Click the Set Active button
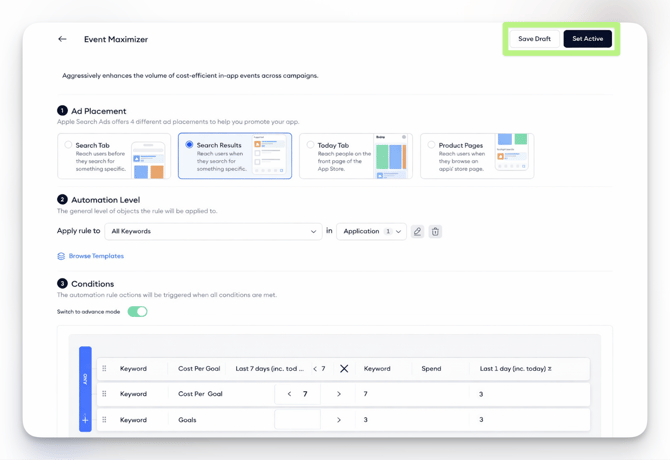 587,39
